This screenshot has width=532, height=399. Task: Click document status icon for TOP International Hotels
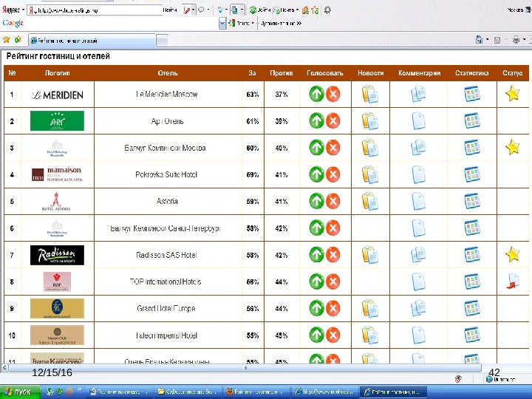512,282
